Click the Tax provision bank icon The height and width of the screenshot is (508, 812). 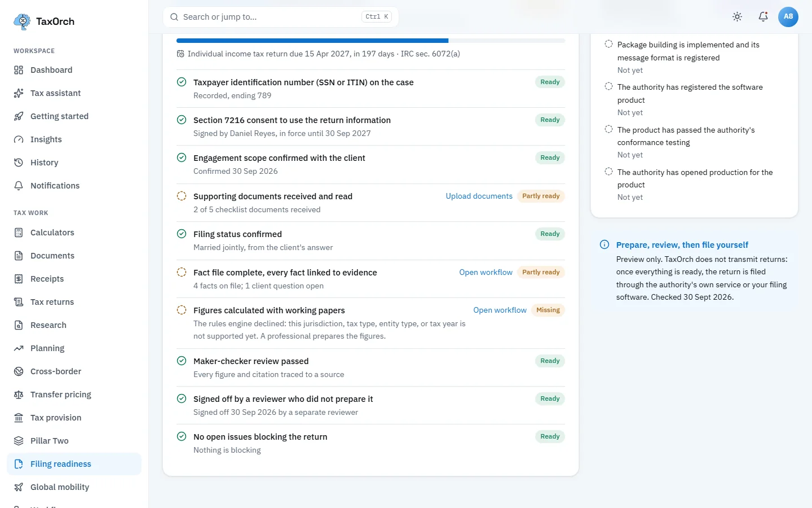coord(19,418)
